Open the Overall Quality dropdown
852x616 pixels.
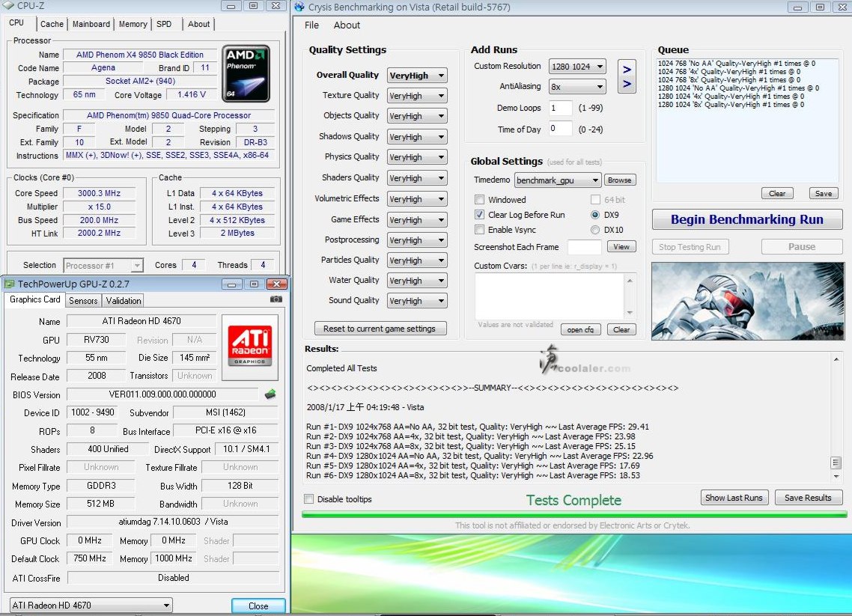point(417,75)
